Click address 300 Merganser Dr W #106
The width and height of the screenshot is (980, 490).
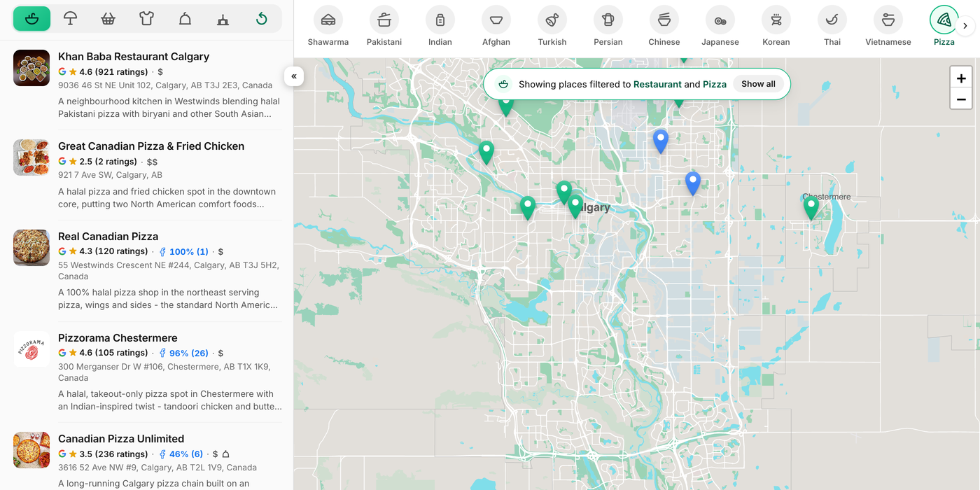click(164, 372)
